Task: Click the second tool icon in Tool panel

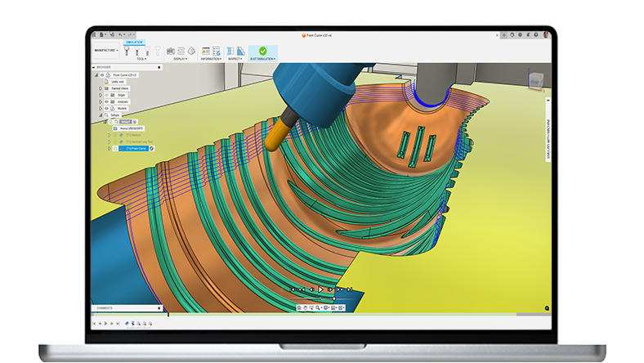Action: [136, 51]
